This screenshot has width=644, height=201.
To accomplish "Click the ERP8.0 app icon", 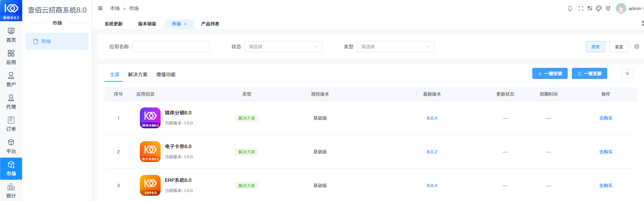I will click(150, 185).
